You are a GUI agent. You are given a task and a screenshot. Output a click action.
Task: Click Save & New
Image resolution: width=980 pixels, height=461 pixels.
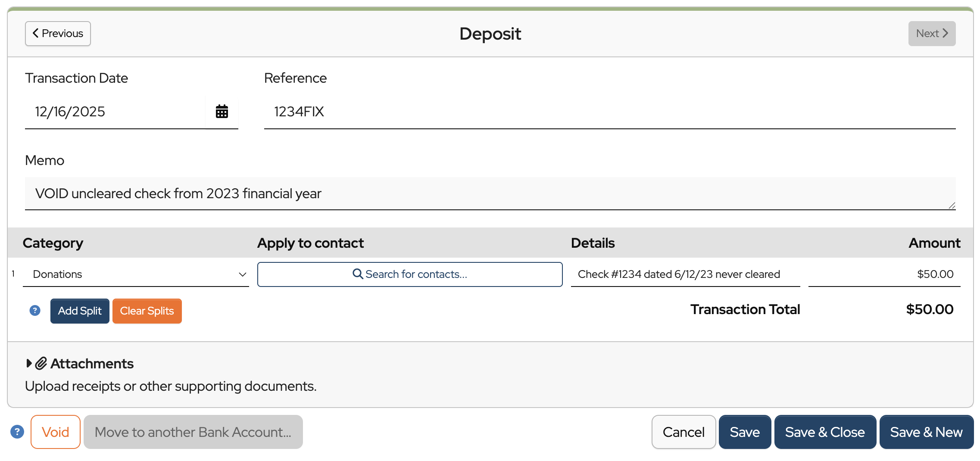[926, 432]
